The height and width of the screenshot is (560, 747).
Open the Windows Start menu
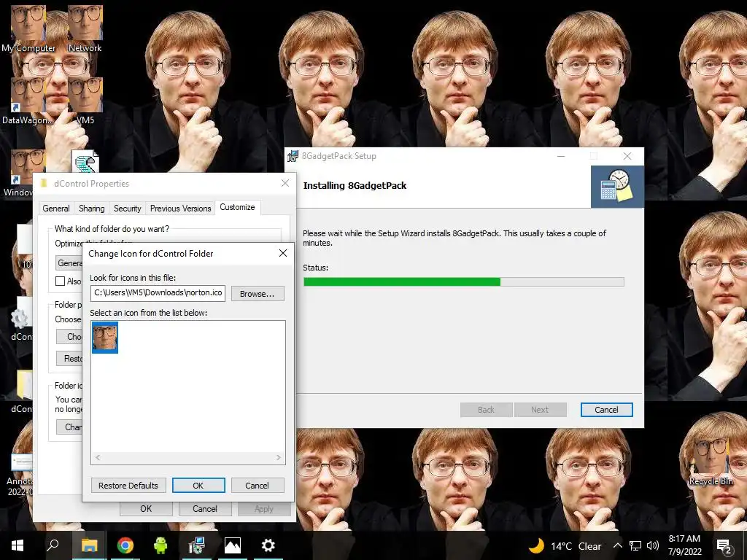tap(18, 545)
